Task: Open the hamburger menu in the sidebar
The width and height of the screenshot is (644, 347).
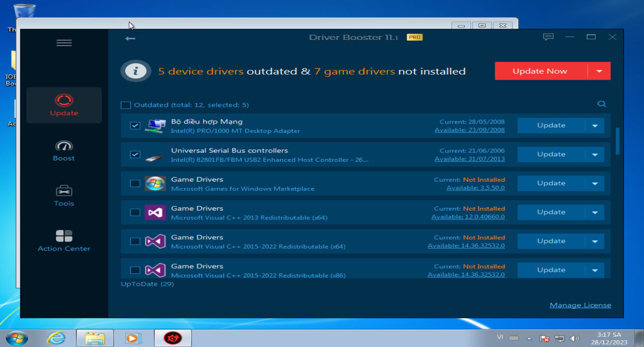Action: [x=64, y=43]
